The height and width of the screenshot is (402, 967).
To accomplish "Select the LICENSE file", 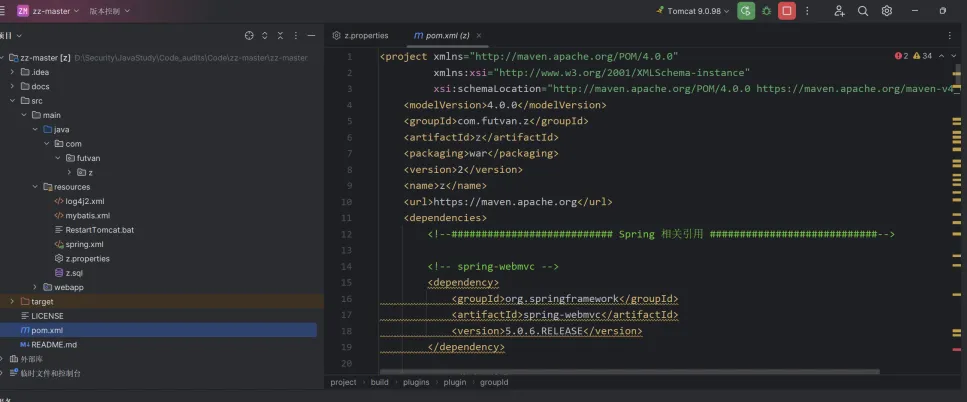I will tap(42, 316).
